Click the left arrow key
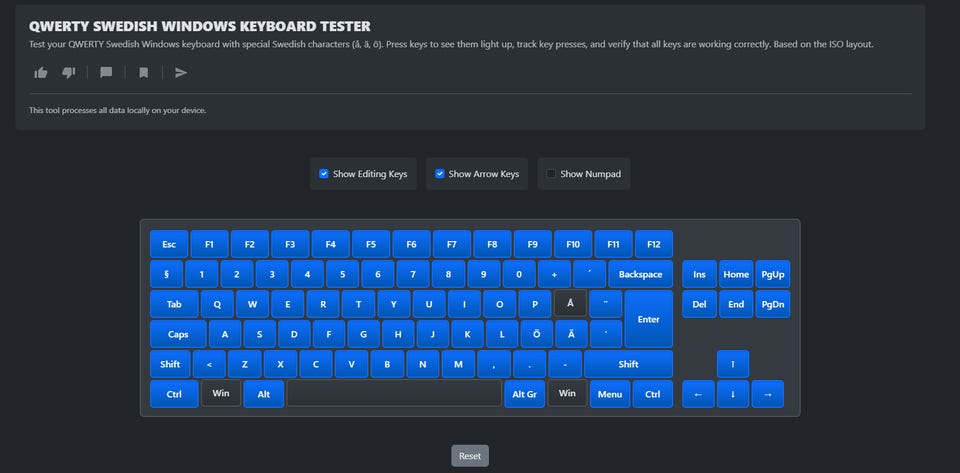 (x=699, y=394)
